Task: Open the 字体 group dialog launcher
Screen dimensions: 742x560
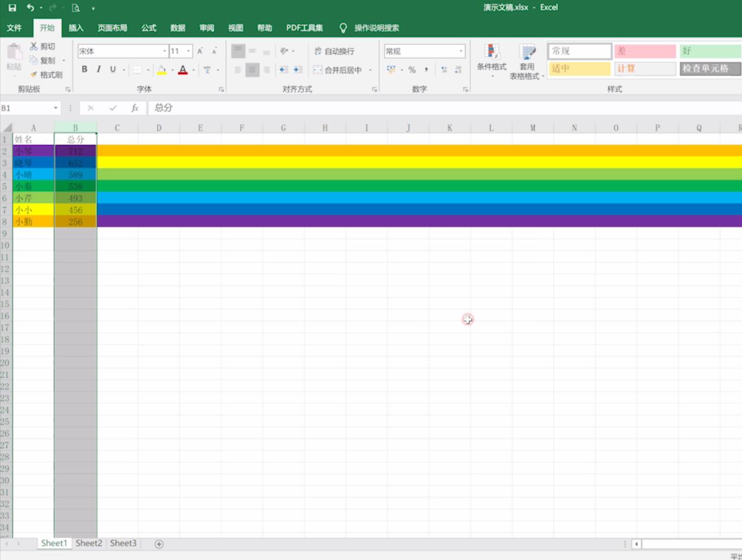Action: [x=221, y=90]
